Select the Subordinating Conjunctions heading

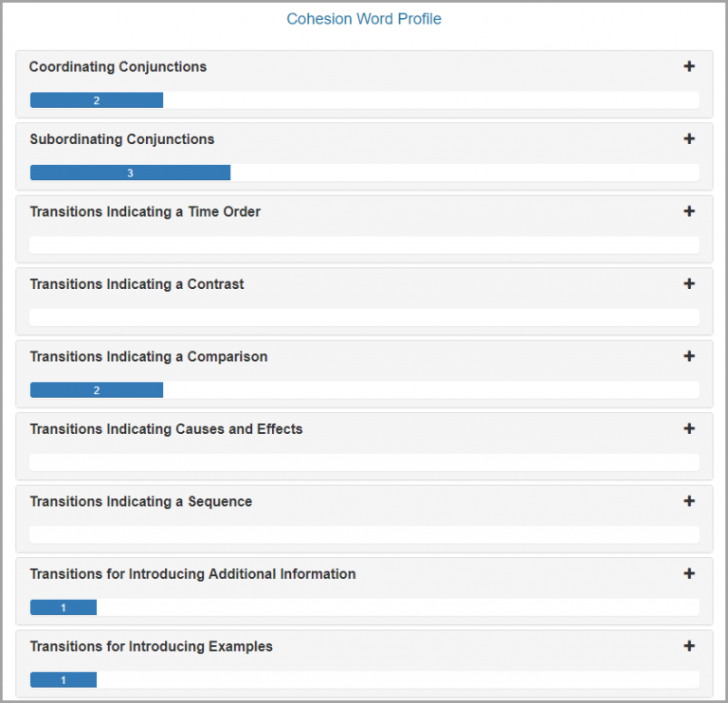coord(122,139)
